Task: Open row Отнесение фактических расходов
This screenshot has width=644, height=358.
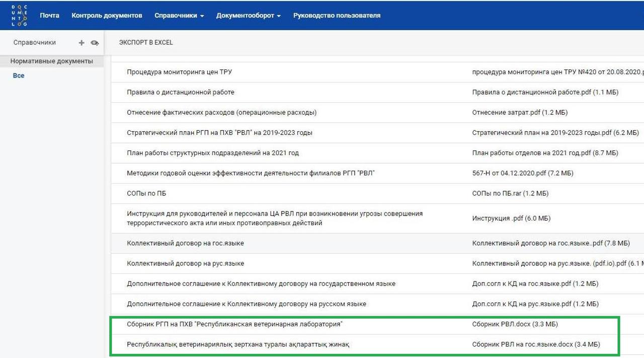Action: [377, 112]
